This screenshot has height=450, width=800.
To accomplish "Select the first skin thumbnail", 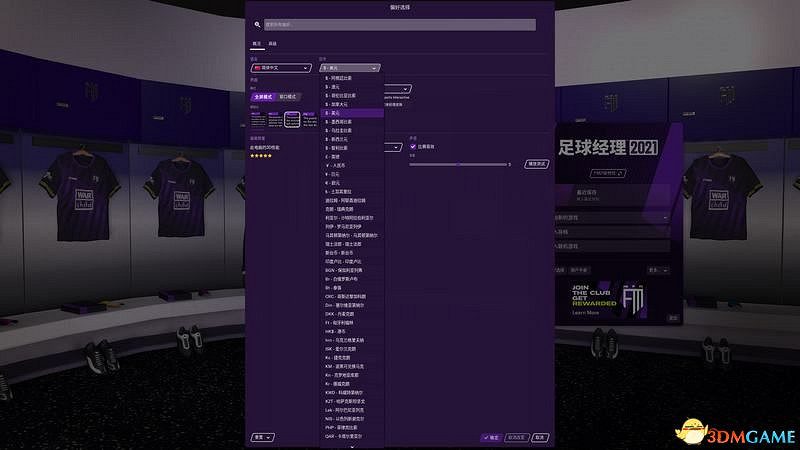I will (x=256, y=120).
